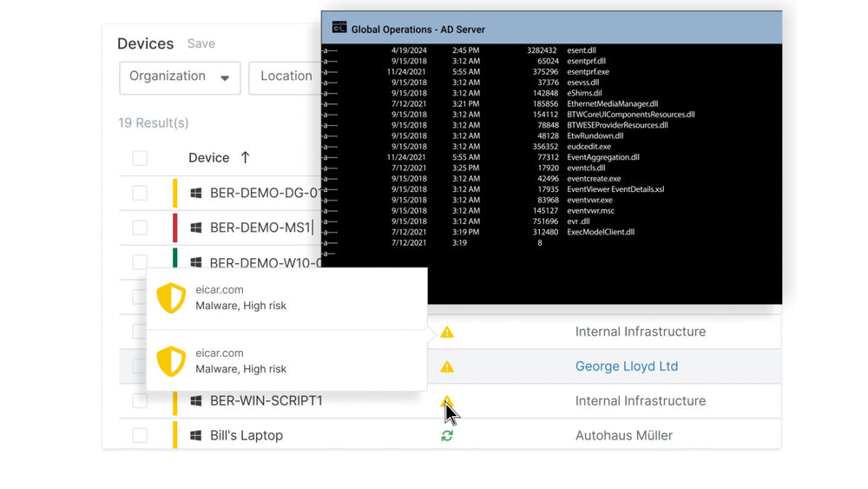Click warning triangle in George Lloyd Ltd row

[x=447, y=367]
